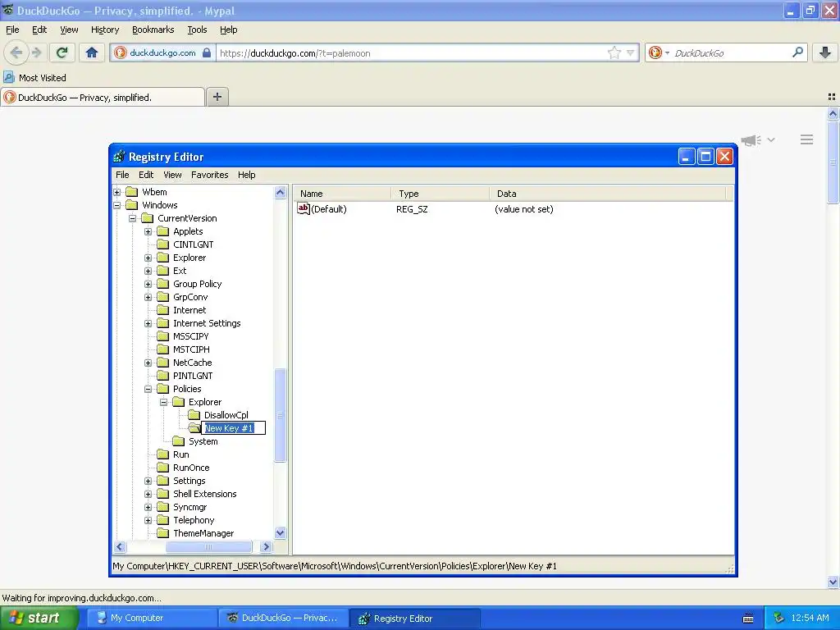Open the URL history dropdown arrow

631,52
